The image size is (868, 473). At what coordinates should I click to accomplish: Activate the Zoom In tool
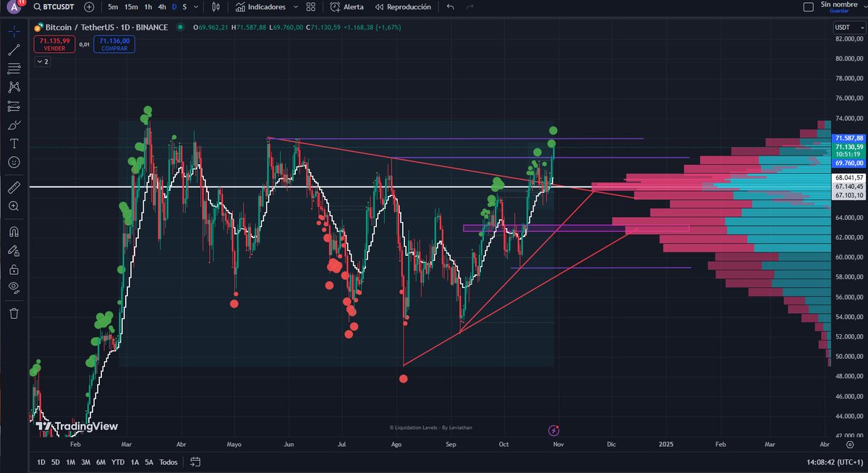[x=14, y=206]
